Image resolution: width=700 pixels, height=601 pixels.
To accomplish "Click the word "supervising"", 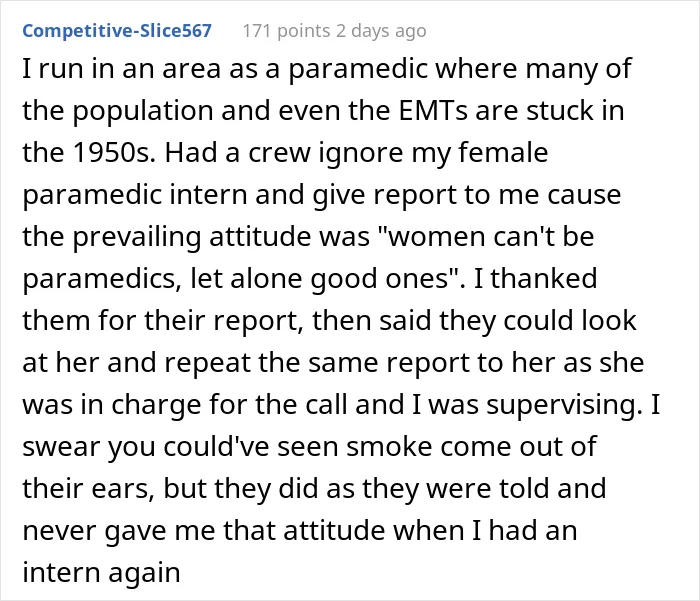I will [562, 405].
